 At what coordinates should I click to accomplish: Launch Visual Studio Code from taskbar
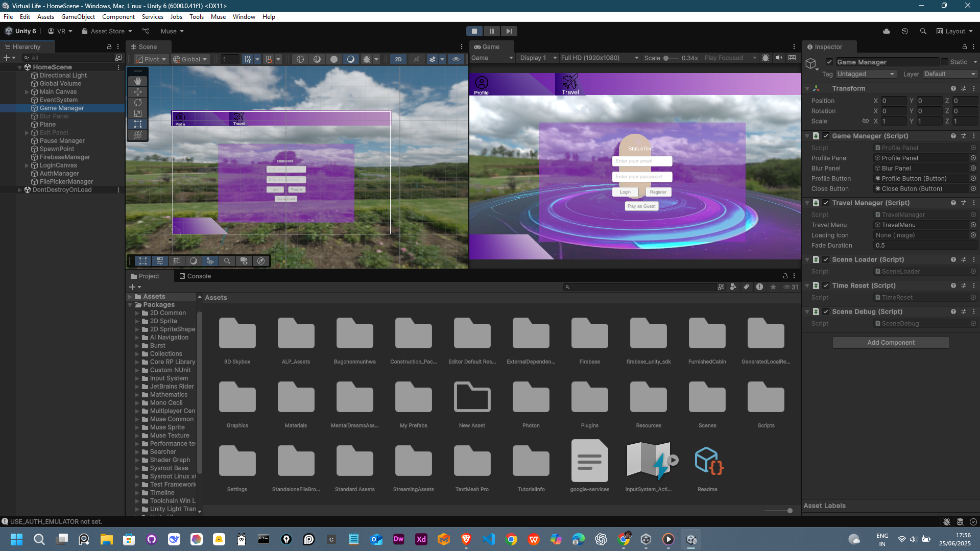(489, 539)
